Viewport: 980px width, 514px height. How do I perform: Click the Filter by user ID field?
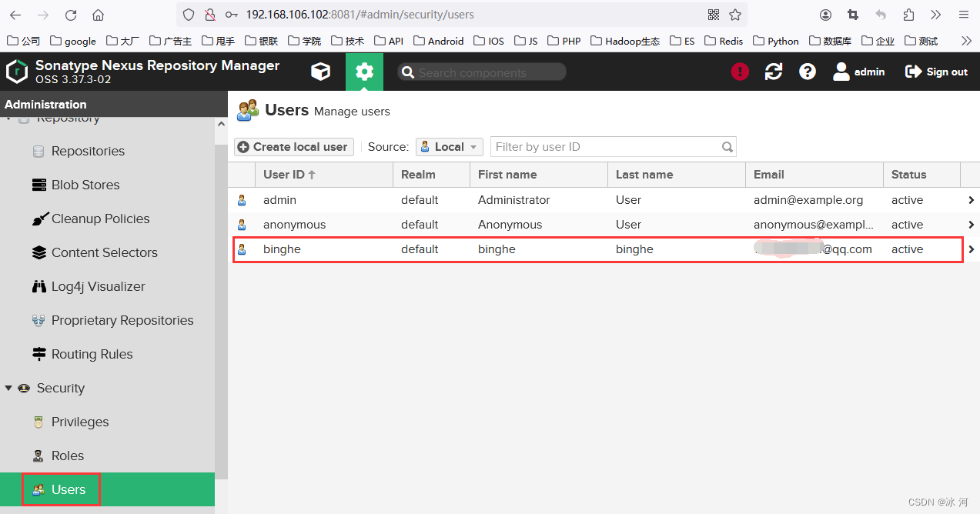613,147
